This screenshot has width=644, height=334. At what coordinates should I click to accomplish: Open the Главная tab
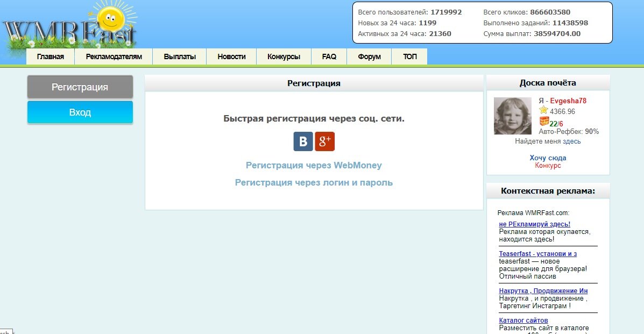[x=50, y=56]
